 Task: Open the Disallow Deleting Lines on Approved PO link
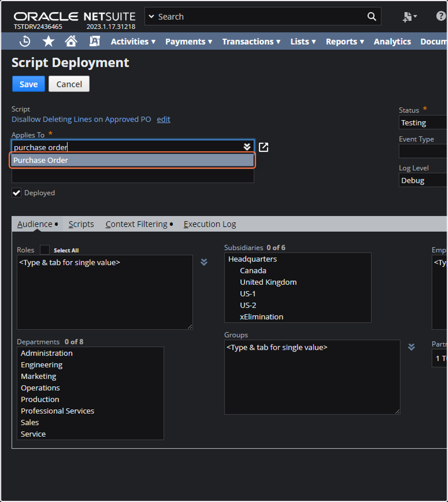pos(81,119)
